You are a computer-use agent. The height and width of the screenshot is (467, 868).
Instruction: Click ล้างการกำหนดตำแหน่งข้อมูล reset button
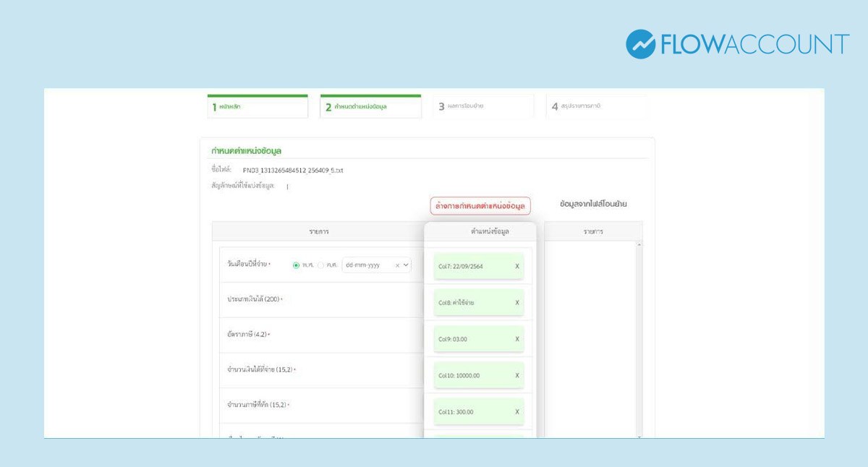[480, 206]
